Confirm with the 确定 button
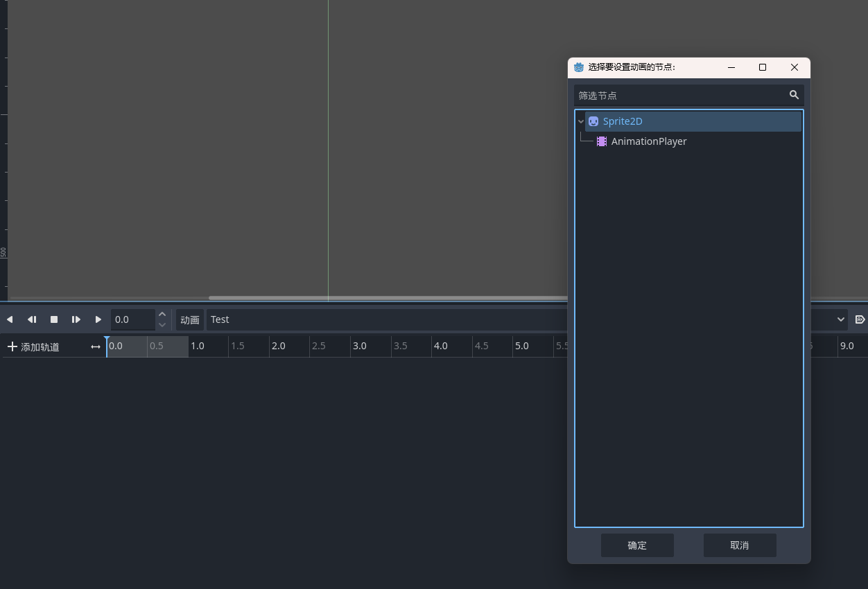 coord(637,545)
